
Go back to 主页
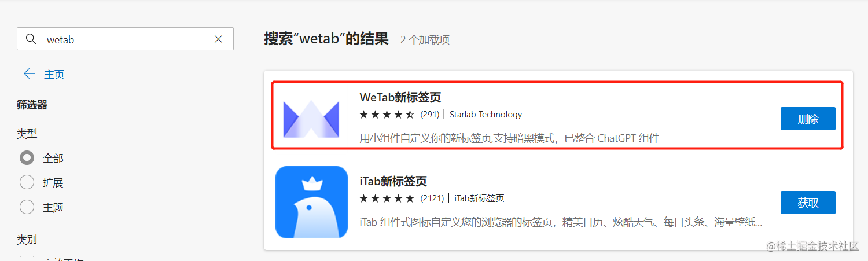pyautogui.click(x=54, y=74)
